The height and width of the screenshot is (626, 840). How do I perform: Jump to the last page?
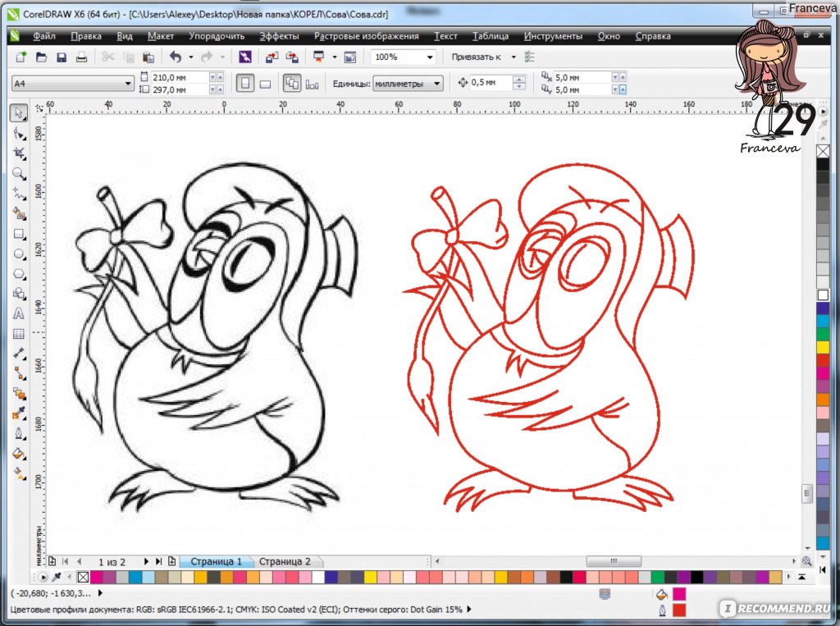pos(158,562)
